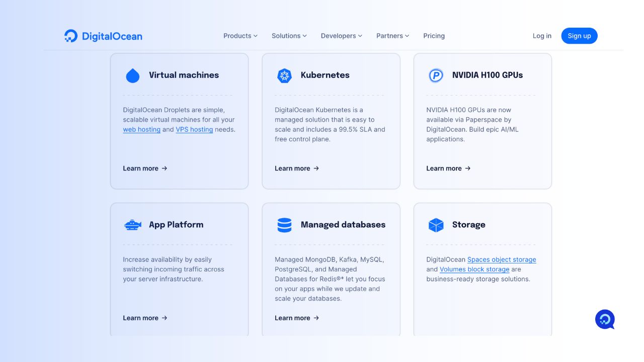Screen dimensions: 644x362
Task: Click the text 'business-ready storage solutions.'
Action: coord(478,279)
